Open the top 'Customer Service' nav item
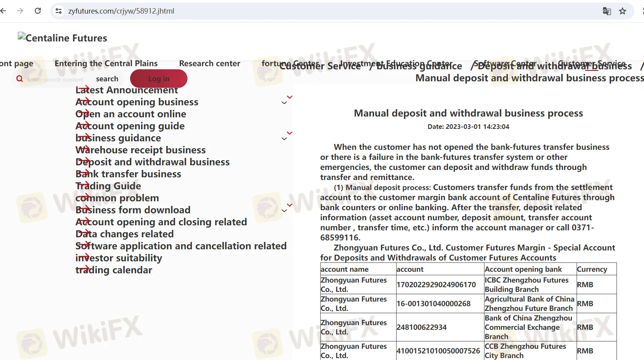The height and width of the screenshot is (360, 644). coord(592,63)
